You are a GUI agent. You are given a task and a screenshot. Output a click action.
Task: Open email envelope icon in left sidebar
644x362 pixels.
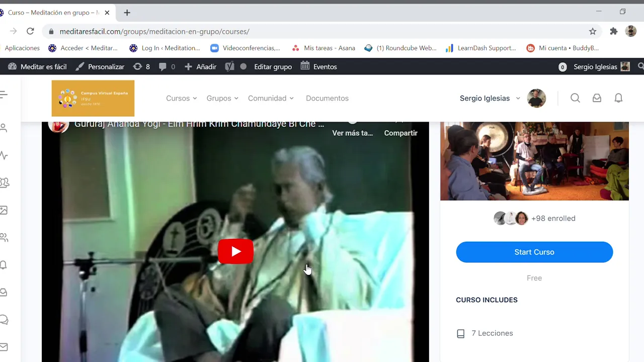click(x=4, y=347)
